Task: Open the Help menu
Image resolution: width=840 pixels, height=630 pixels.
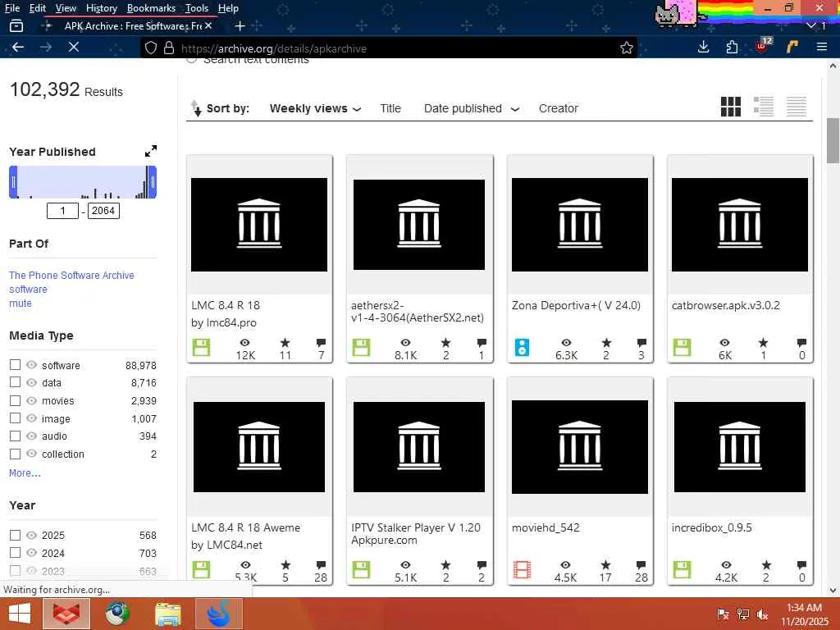Action: pos(228,8)
